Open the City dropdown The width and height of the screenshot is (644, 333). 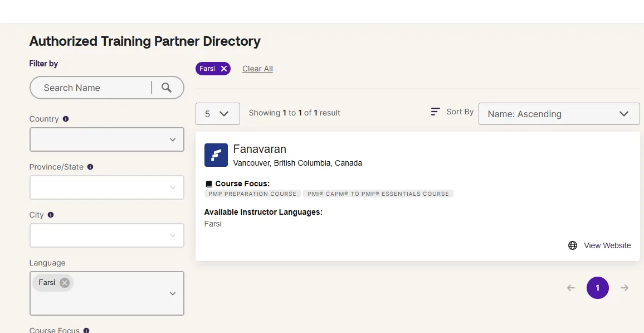click(107, 235)
